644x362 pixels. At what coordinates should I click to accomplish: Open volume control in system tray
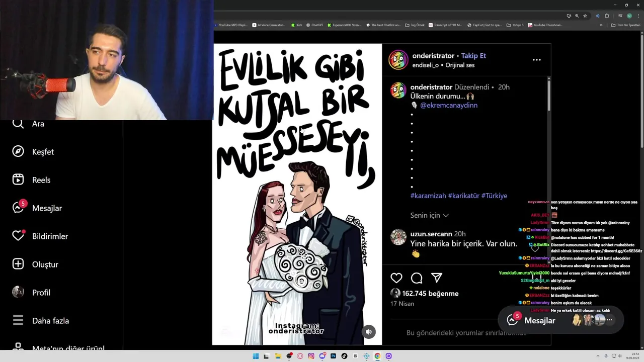pos(620,356)
